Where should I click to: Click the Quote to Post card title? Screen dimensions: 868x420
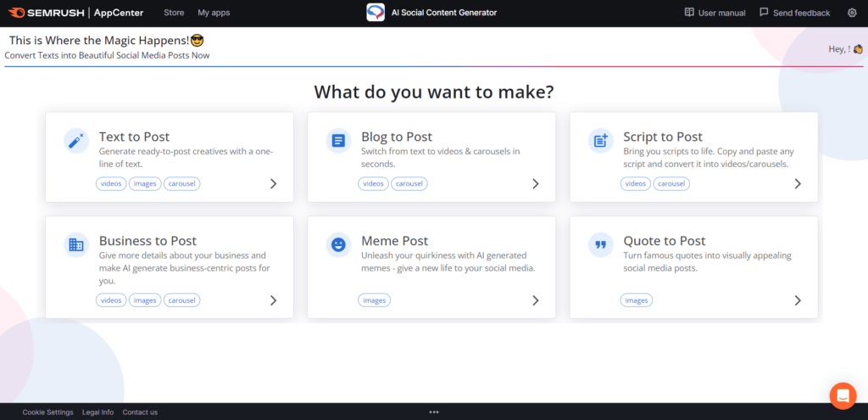point(665,241)
